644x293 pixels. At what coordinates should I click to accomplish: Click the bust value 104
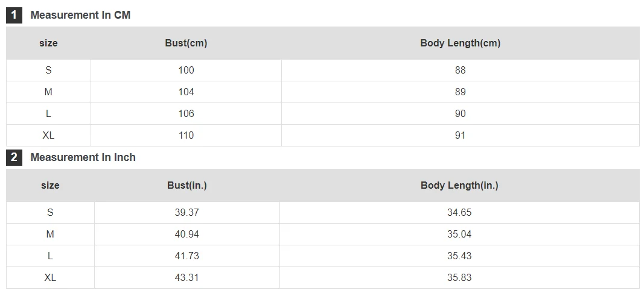[x=186, y=92]
